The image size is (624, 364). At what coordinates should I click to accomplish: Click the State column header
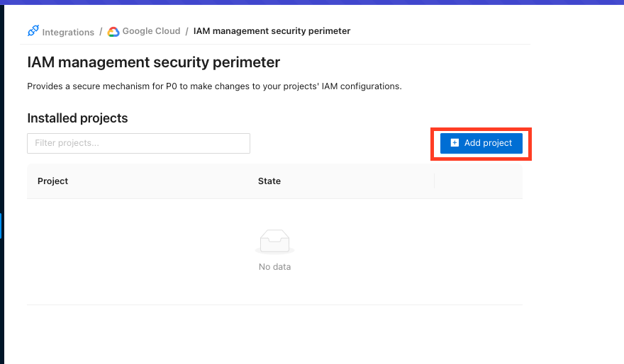pos(269,181)
